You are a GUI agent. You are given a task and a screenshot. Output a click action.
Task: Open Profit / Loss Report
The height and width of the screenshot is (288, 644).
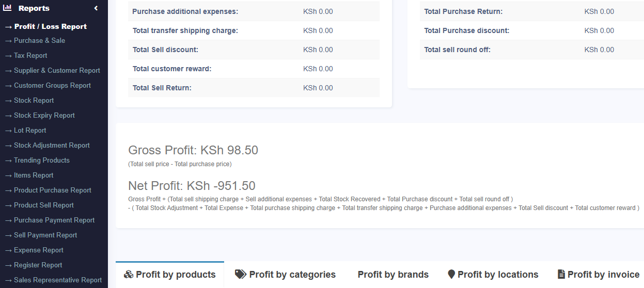[x=45, y=26]
